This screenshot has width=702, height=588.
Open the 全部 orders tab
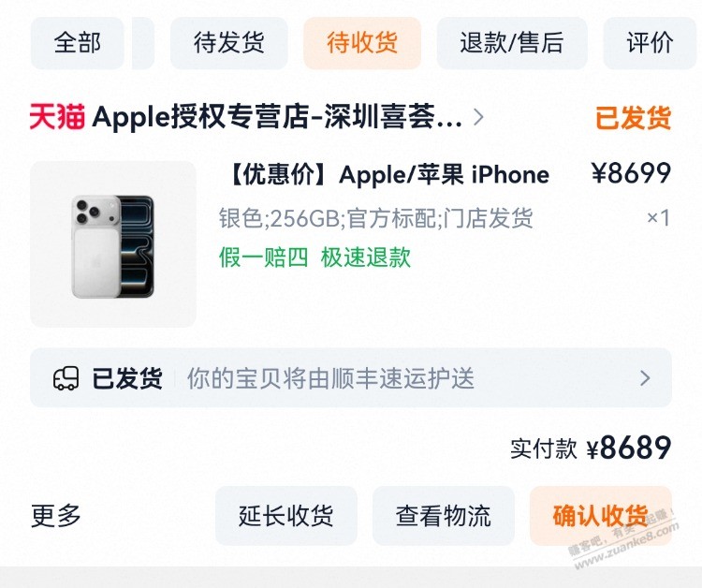pos(77,43)
